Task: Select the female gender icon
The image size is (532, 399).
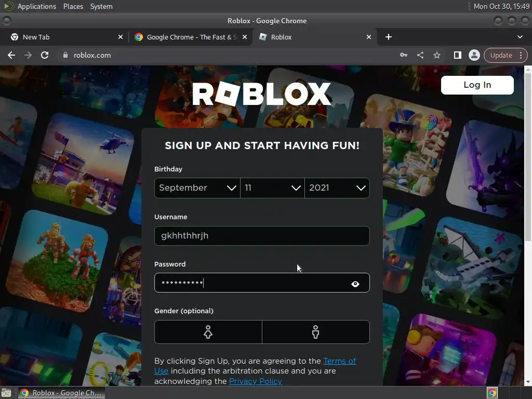Action: [208, 332]
